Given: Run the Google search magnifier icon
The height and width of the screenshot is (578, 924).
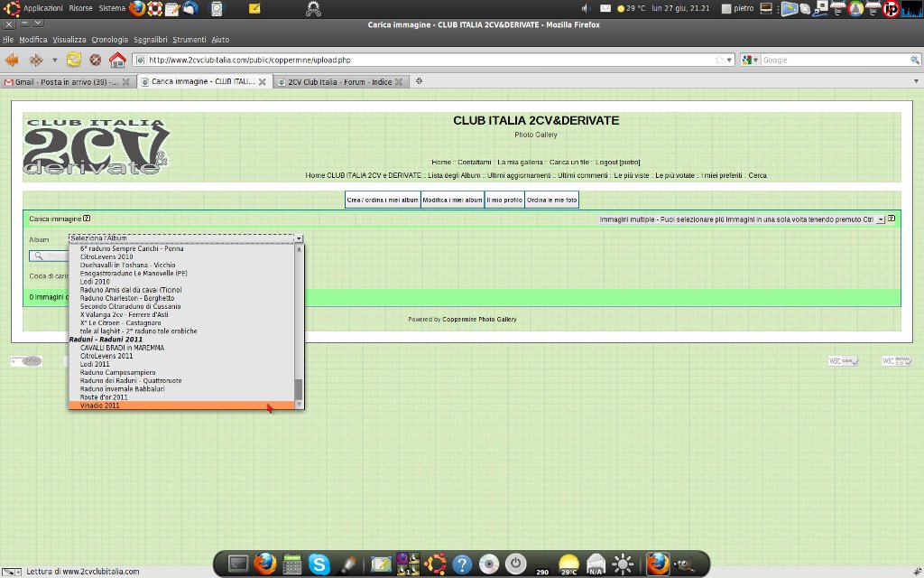Looking at the screenshot, I should tap(915, 61).
